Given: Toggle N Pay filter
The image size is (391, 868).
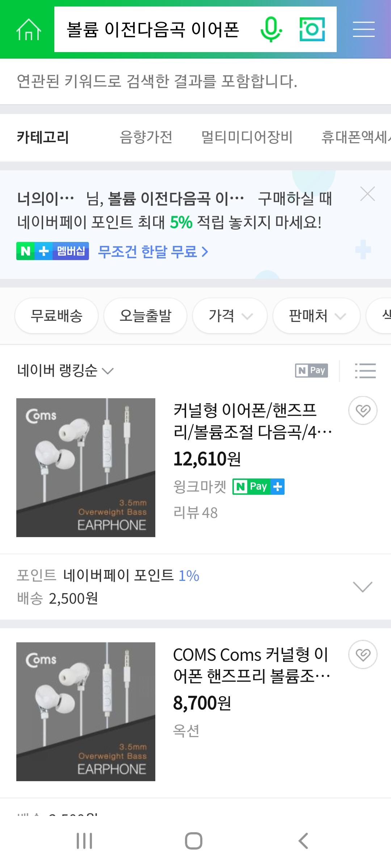Looking at the screenshot, I should [312, 371].
